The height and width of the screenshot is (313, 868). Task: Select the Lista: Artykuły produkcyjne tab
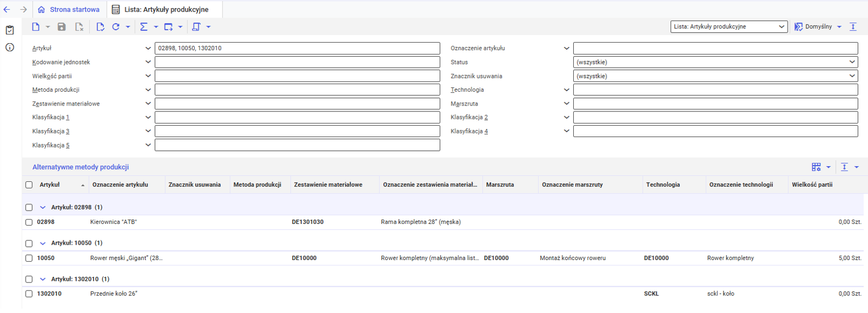[x=166, y=9]
